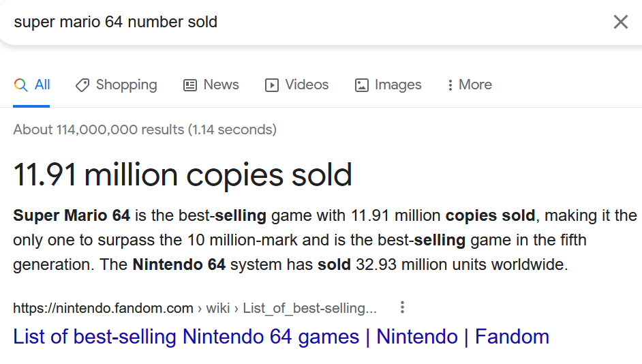642x364 pixels.
Task: Click the 11.91 million copies sold heading
Action: click(x=183, y=175)
